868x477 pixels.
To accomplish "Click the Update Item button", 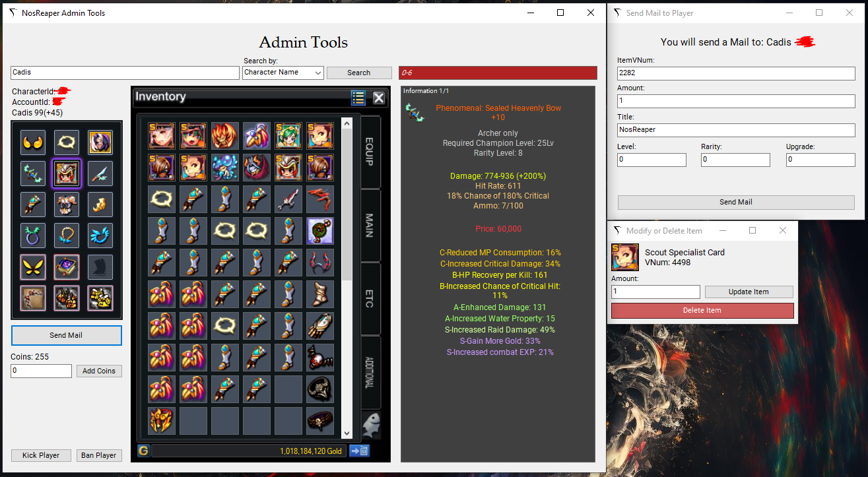I will 749,292.
